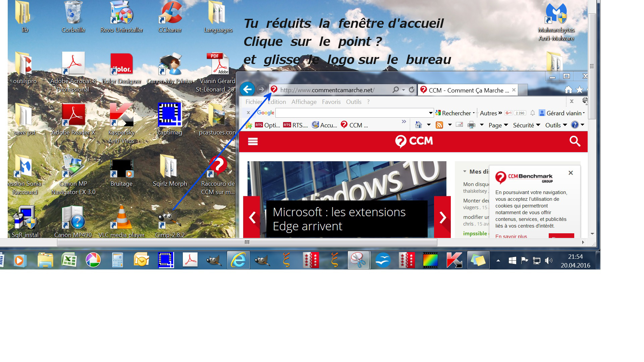Refresh the commentcamarche.net page
This screenshot has width=644, height=362.
point(412,90)
